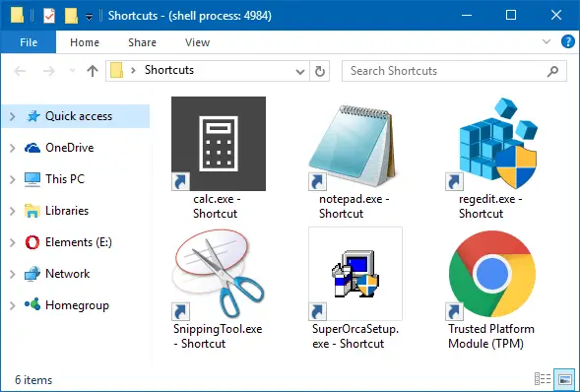Go forward to next folder
Screen dimensions: 580x392
(x=49, y=71)
